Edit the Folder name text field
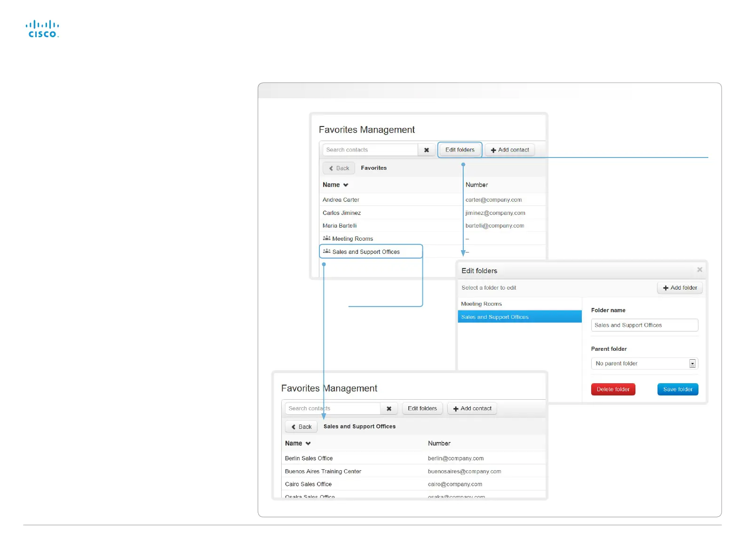Viewport: 745px width, 560px height. 644,325
